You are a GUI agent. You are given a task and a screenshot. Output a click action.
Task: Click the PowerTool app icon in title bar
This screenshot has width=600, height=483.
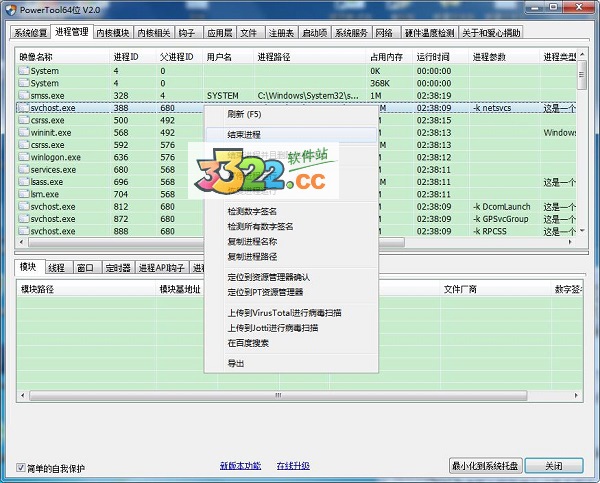[12, 9]
